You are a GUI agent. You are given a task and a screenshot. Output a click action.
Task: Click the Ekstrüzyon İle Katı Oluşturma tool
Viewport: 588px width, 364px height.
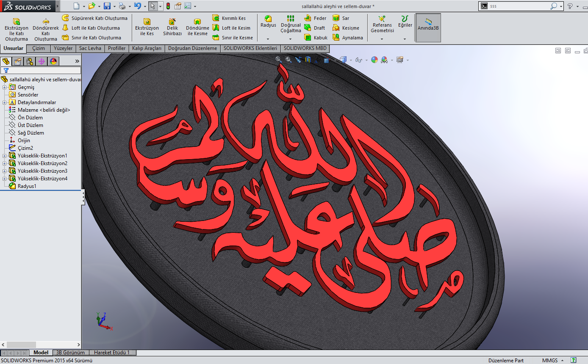pos(17,29)
